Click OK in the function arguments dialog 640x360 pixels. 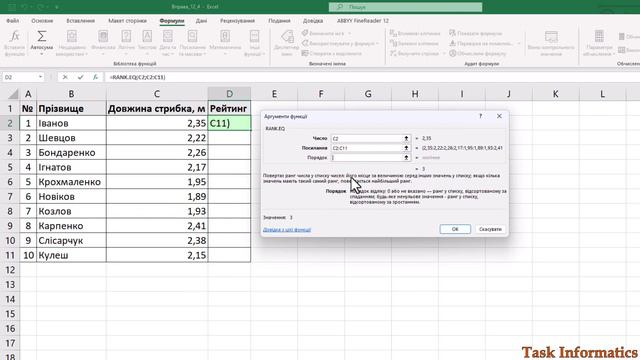pyautogui.click(x=455, y=229)
